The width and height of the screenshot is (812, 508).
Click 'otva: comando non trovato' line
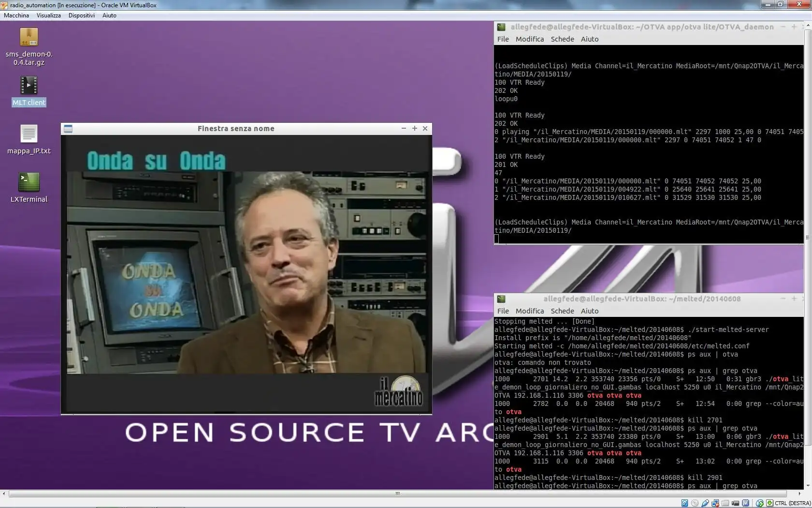pyautogui.click(x=543, y=362)
